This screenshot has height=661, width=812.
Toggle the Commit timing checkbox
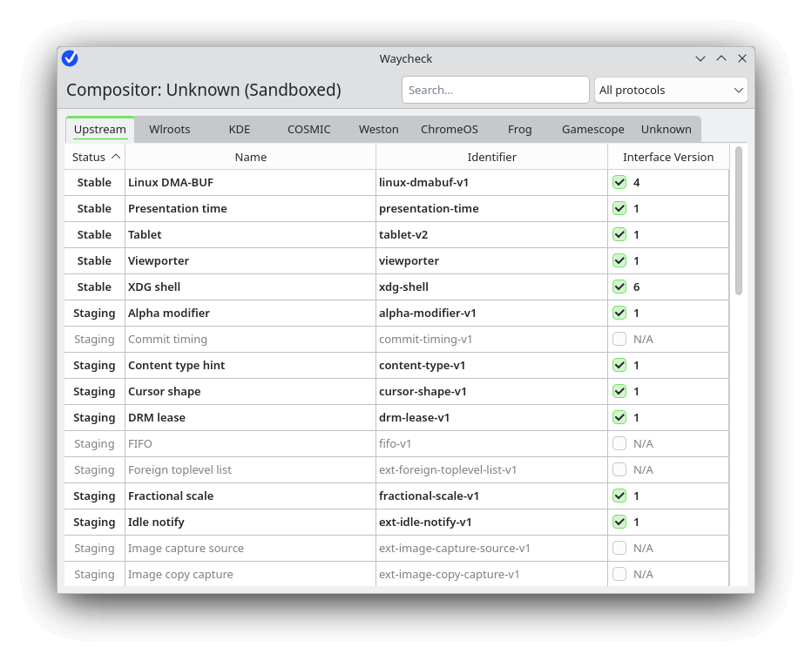click(x=619, y=339)
